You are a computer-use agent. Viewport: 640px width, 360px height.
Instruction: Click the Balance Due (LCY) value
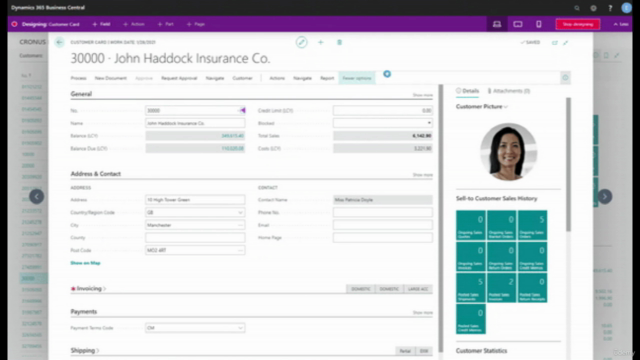tap(232, 149)
